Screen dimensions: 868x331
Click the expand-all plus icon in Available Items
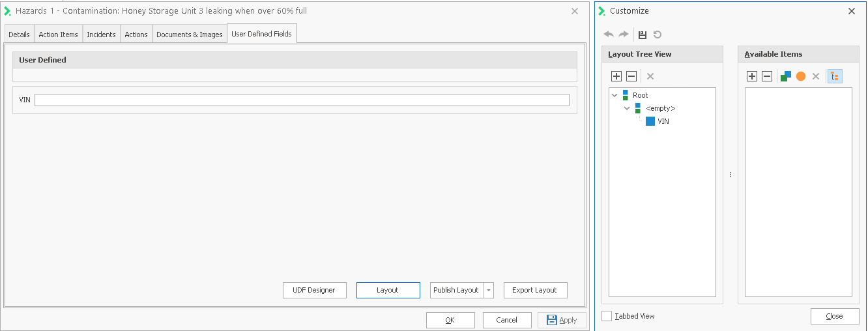pyautogui.click(x=752, y=76)
